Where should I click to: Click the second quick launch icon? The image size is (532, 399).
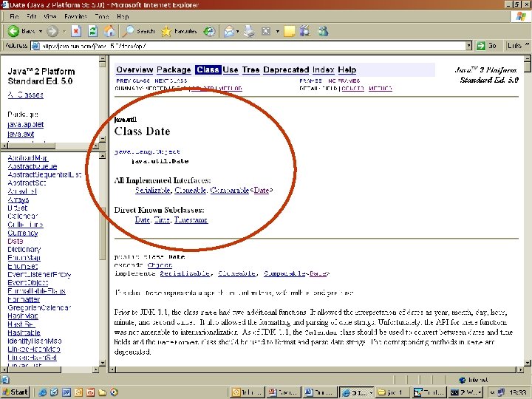(54, 392)
